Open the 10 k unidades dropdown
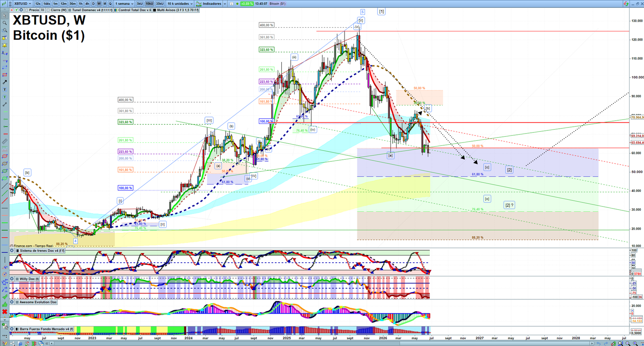 tap(180, 4)
